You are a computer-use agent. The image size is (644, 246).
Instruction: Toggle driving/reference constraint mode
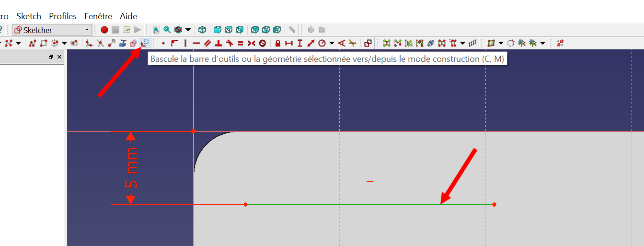(368, 43)
